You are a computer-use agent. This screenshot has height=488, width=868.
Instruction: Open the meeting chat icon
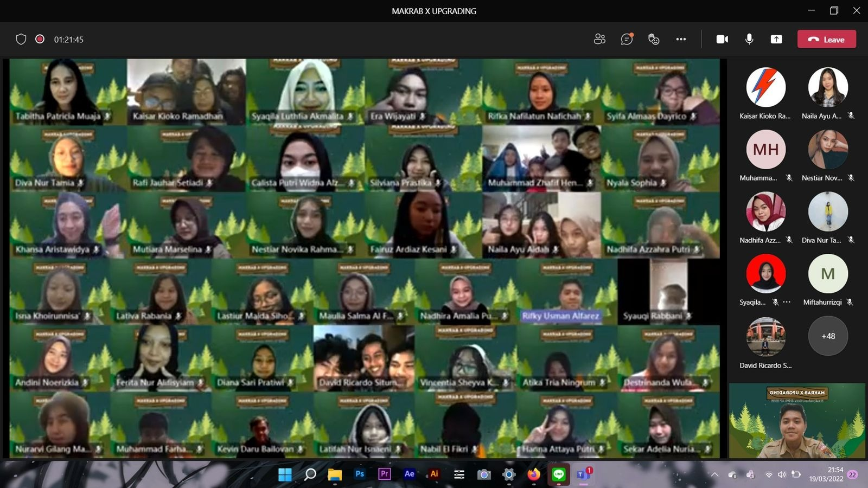[x=627, y=39]
